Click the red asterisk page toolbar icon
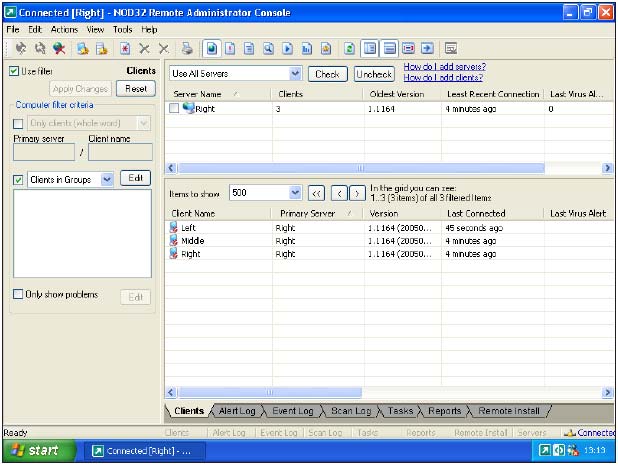618x465 pixels. click(x=125, y=48)
